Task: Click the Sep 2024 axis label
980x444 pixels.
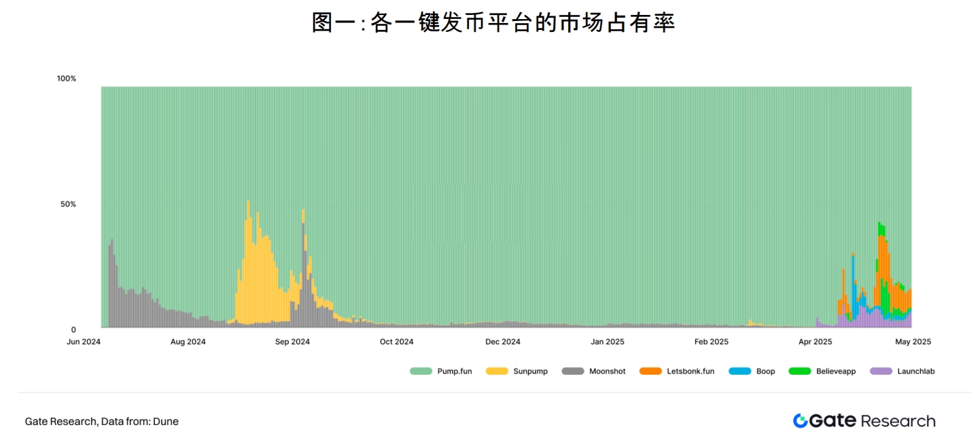Action: (292, 342)
